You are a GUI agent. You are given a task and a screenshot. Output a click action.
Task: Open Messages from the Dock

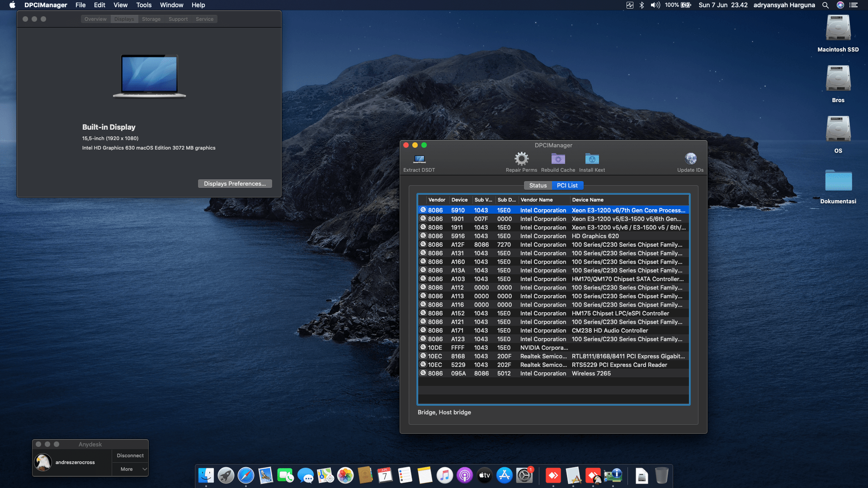(x=306, y=475)
